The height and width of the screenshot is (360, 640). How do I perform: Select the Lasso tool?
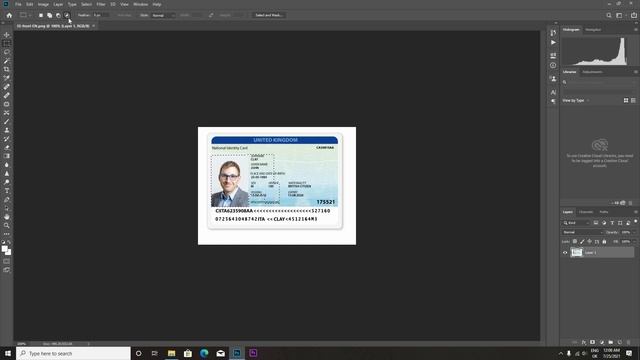[x=7, y=52]
